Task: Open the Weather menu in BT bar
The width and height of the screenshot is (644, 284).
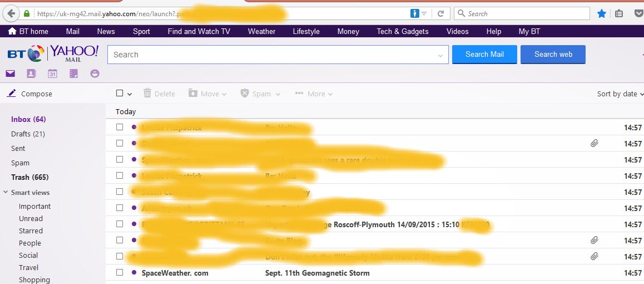Action: (261, 32)
